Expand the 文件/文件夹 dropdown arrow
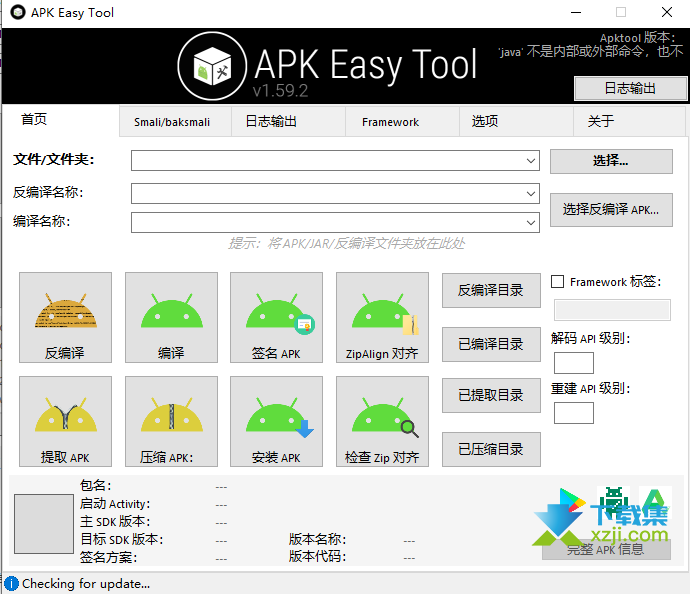 531,161
